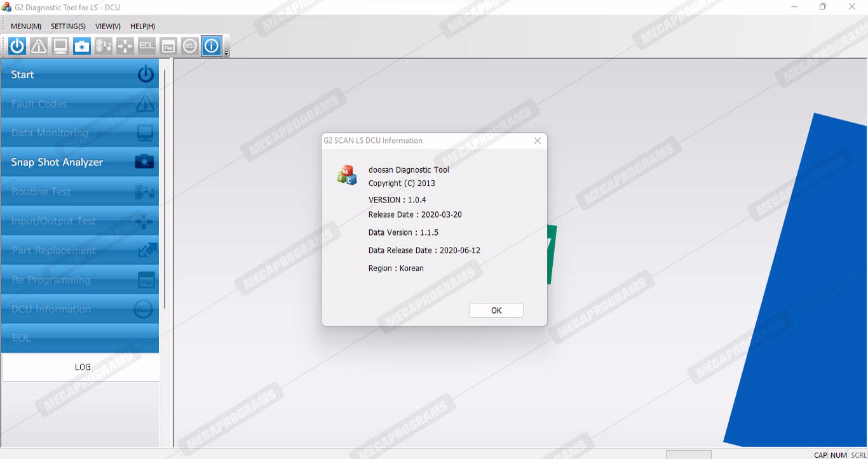Select Start in the sidebar
This screenshot has height=459, width=868.
click(80, 74)
